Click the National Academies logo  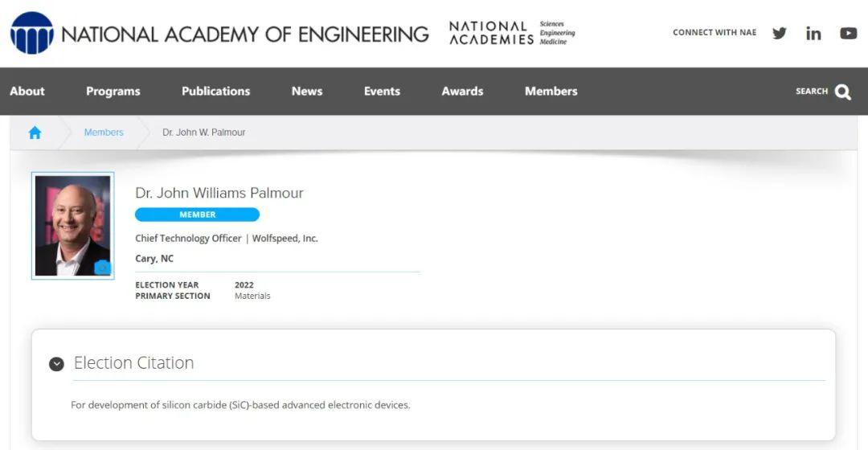[x=512, y=33]
